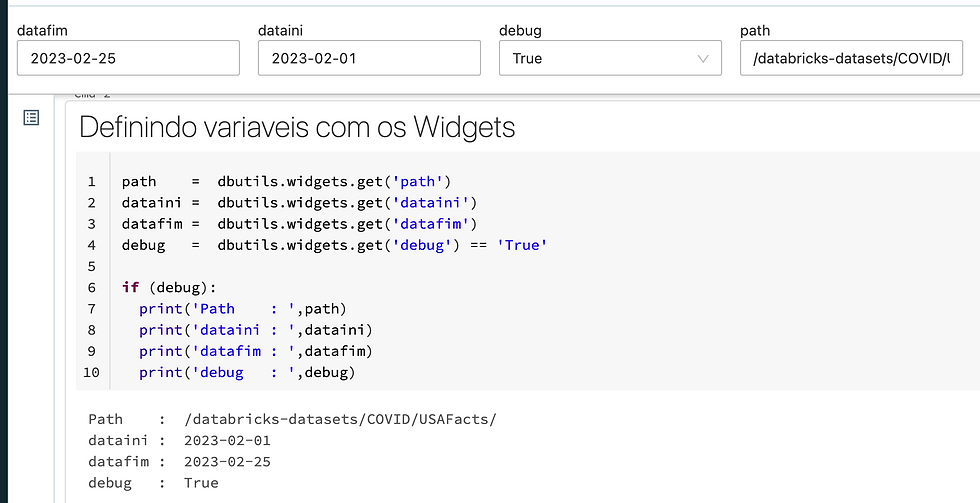Click the print('Path : ',path) line

coord(242,309)
